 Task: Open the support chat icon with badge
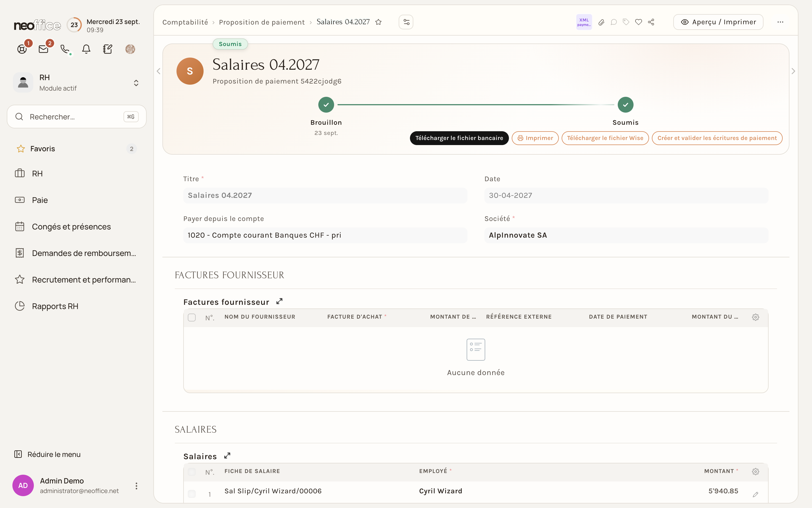pos(22,49)
